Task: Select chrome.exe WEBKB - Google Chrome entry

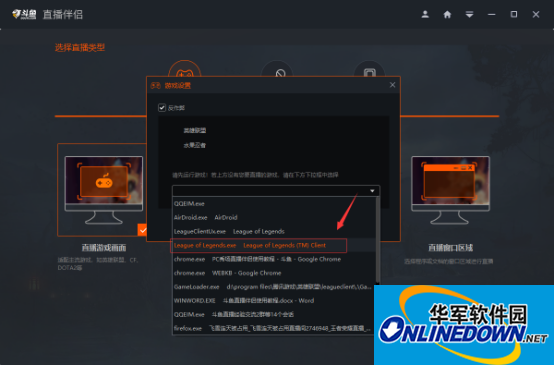Action: (274, 273)
